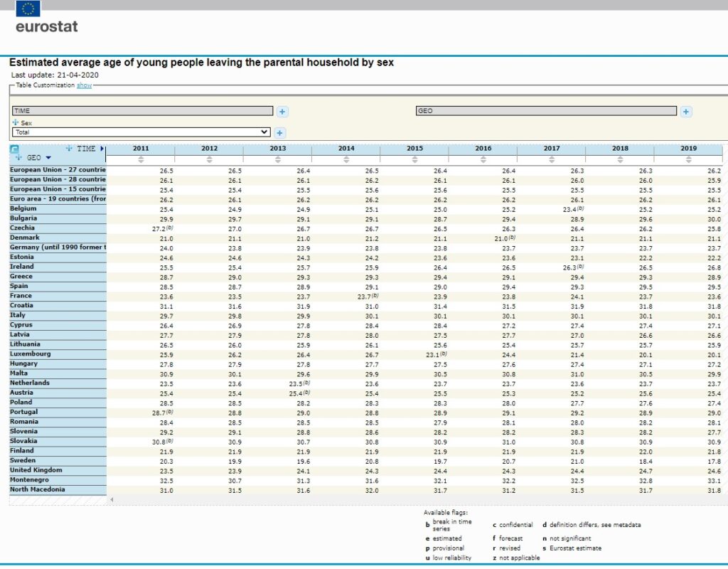Sort by the 2013 column arrows
The width and height of the screenshot is (728, 569).
coord(277,159)
